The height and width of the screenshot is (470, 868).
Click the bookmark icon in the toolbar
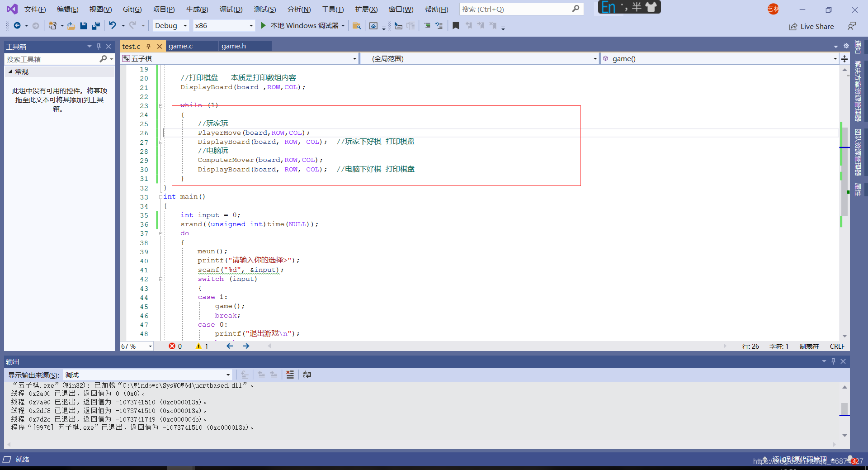point(456,26)
